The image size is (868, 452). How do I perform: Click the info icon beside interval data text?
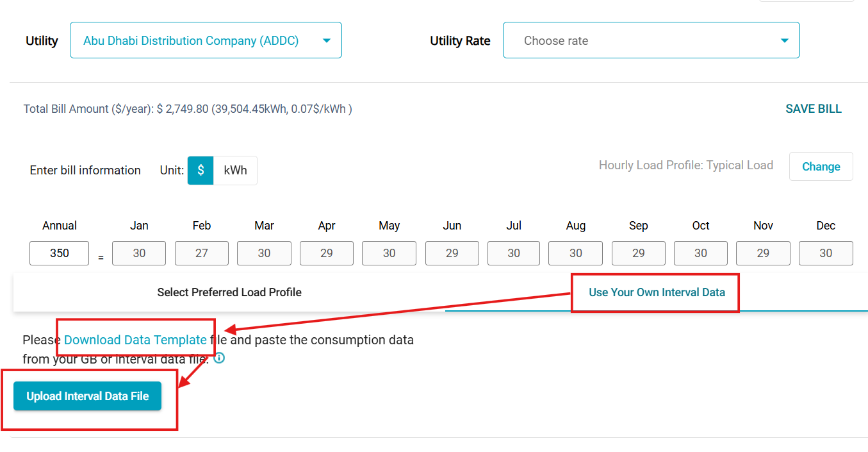click(219, 358)
